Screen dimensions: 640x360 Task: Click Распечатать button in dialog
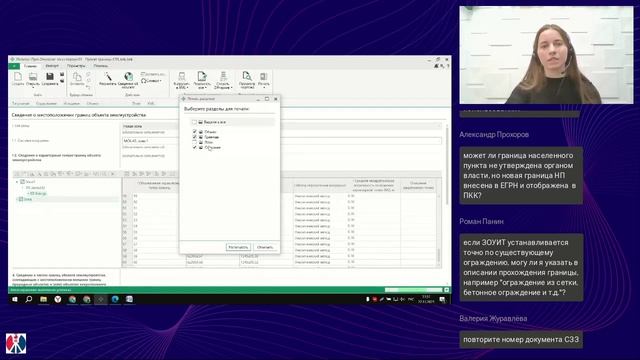(x=238, y=247)
